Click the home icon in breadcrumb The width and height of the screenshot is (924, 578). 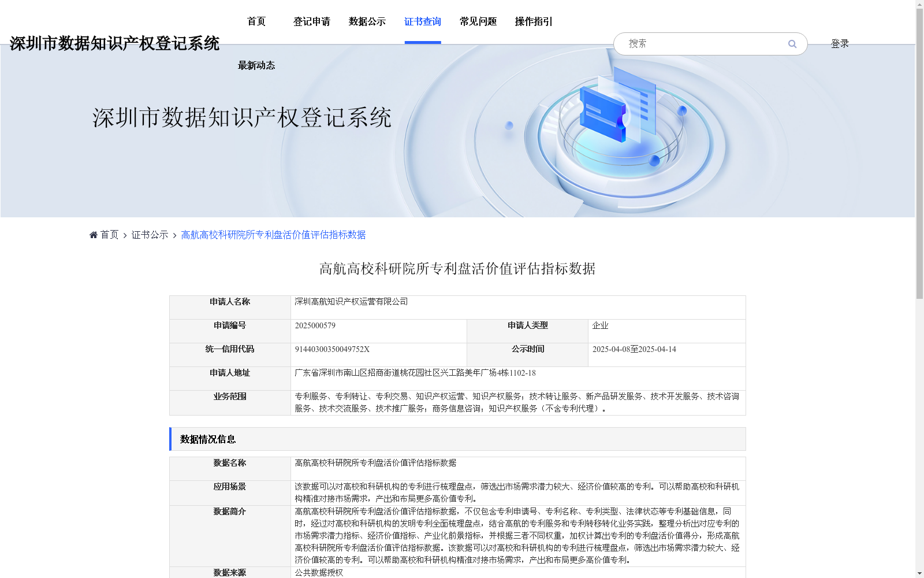click(94, 235)
